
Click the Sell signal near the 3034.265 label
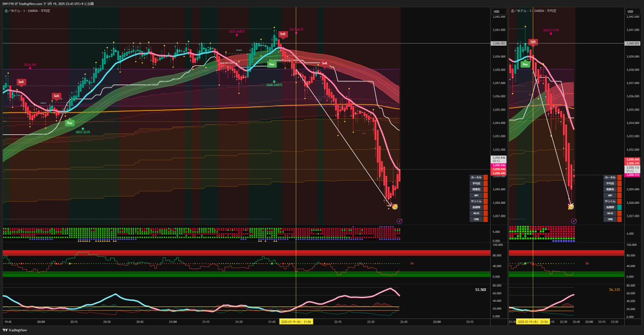[20, 82]
